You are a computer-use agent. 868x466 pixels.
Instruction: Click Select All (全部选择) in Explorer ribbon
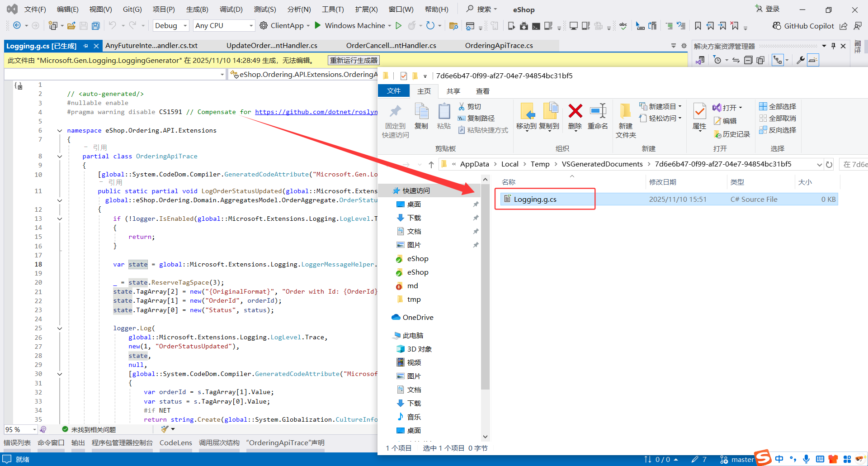778,106
